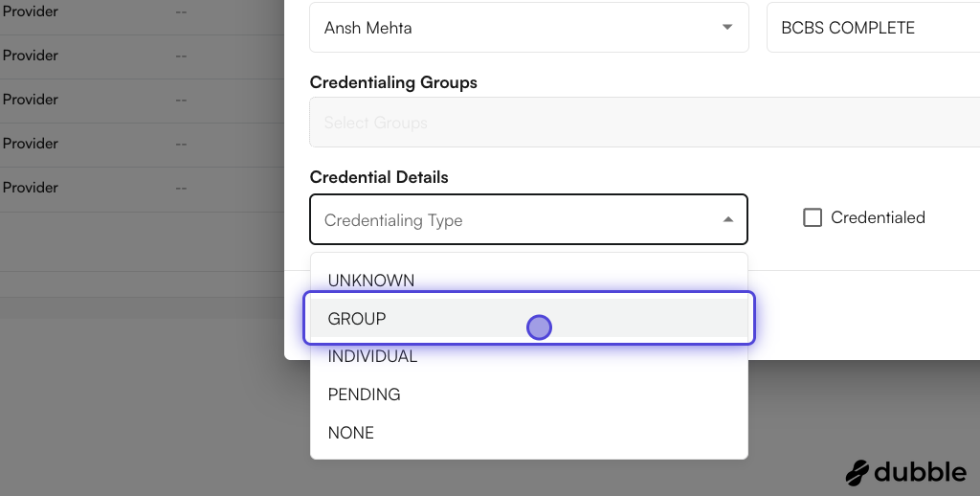Toggle the Credentialed checkbox
This screenshot has width=980, height=496.
(813, 218)
